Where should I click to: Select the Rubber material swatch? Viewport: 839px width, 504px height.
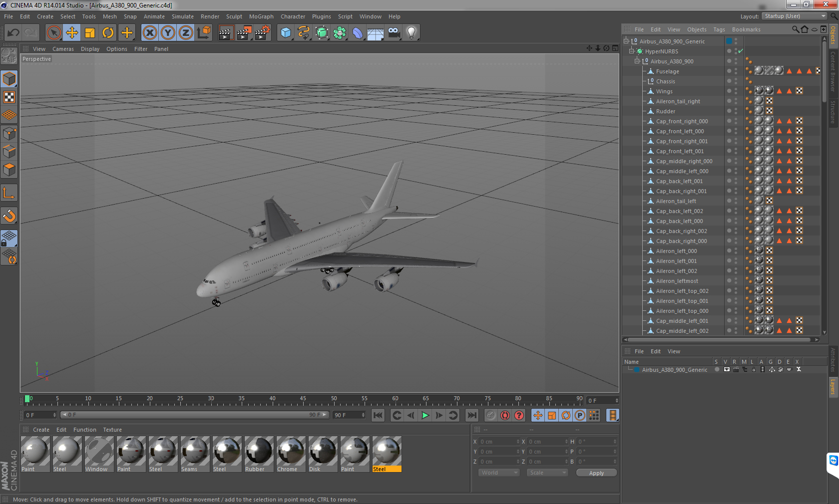tap(259, 454)
